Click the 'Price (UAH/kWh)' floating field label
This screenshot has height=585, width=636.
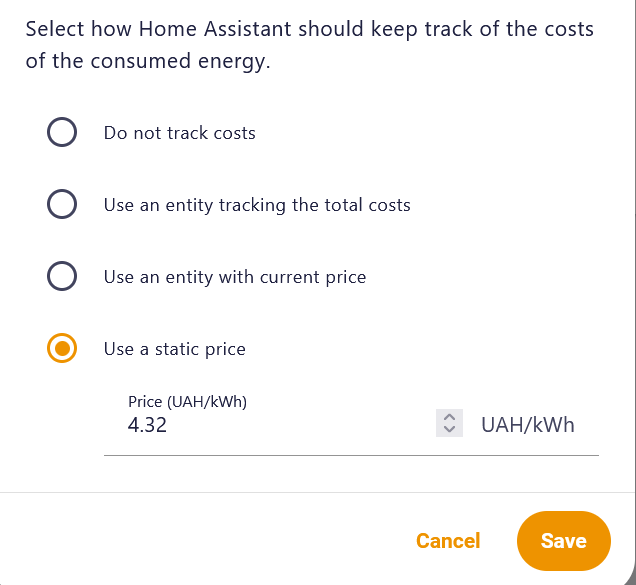[188, 402]
